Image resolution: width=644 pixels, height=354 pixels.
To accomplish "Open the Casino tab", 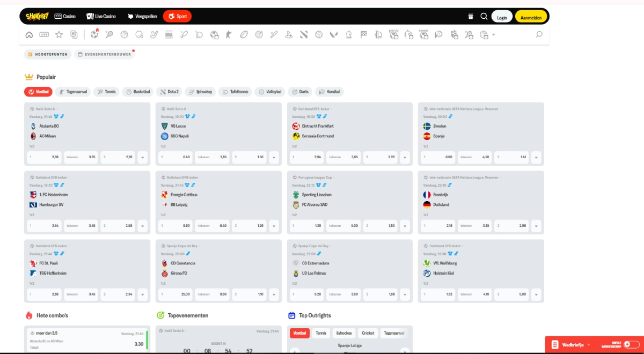I will pos(65,17).
